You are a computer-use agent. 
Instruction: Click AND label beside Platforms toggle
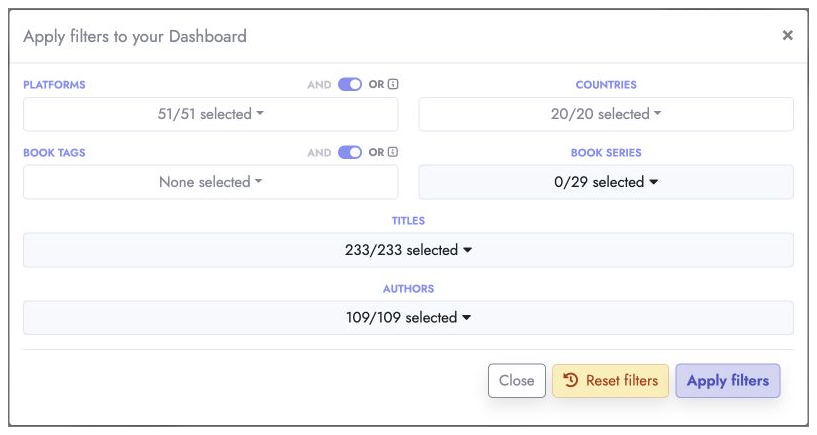tap(319, 85)
